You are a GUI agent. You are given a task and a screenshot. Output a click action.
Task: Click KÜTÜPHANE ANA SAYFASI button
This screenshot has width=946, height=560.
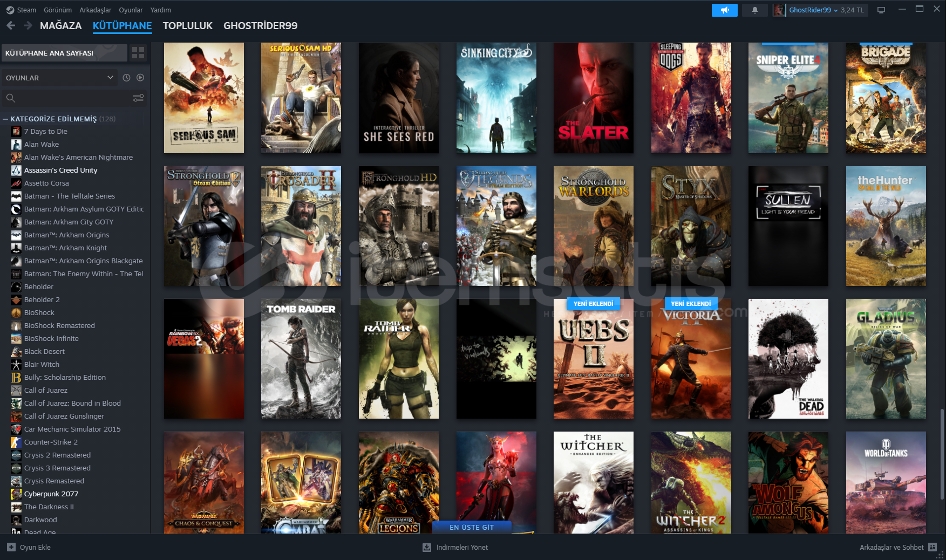pyautogui.click(x=64, y=53)
